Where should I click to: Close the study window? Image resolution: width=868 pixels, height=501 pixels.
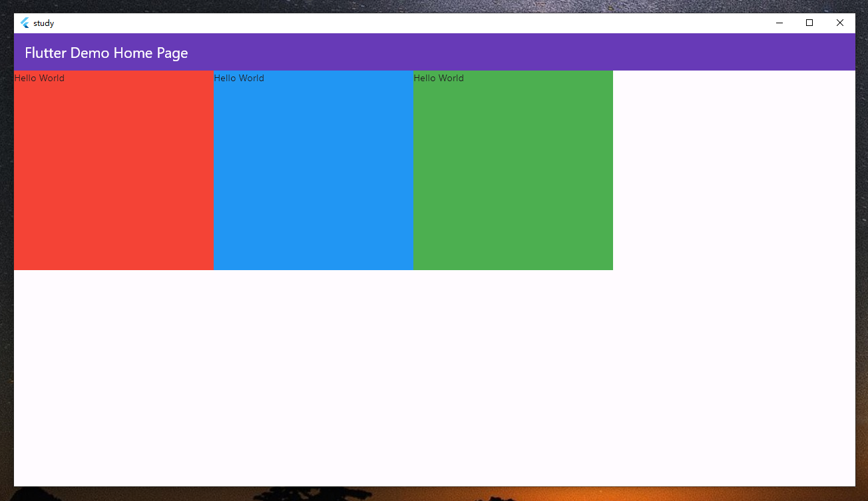click(x=840, y=23)
